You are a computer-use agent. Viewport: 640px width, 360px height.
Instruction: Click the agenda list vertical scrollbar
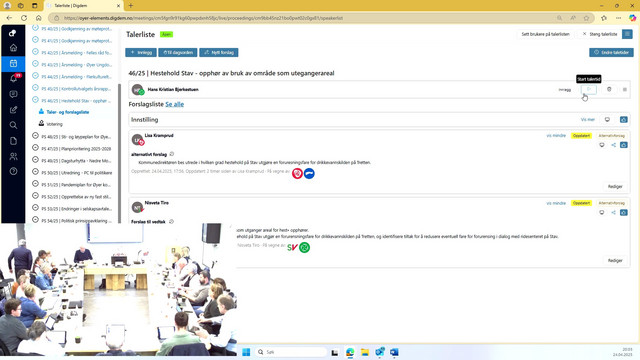point(120,153)
